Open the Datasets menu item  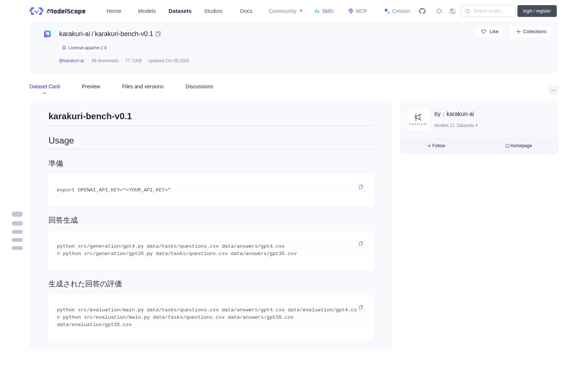180,11
